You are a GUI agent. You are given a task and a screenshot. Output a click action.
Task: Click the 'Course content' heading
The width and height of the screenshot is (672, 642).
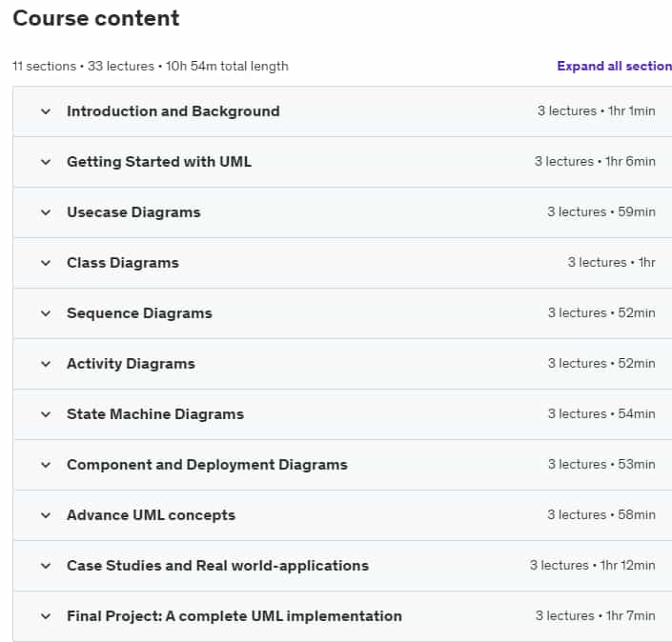pyautogui.click(x=96, y=18)
